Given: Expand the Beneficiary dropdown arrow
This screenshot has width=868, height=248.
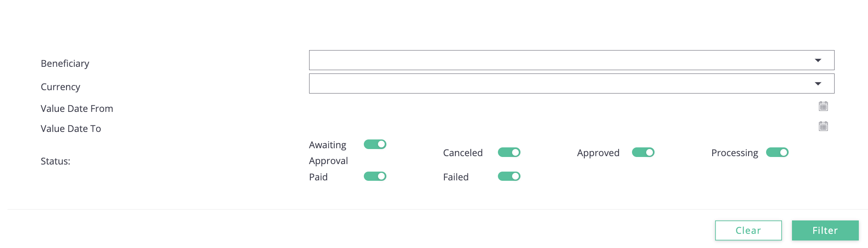Looking at the screenshot, I should [818, 61].
